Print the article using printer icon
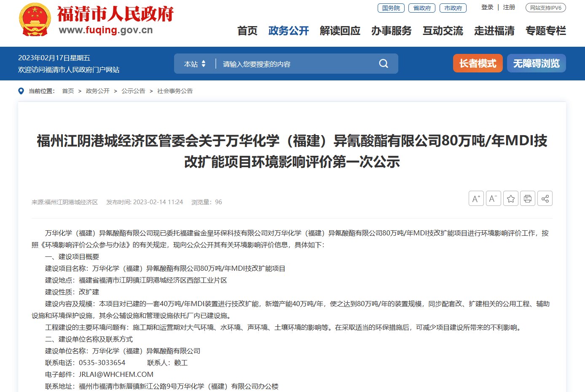This screenshot has width=585, height=392. (x=527, y=198)
